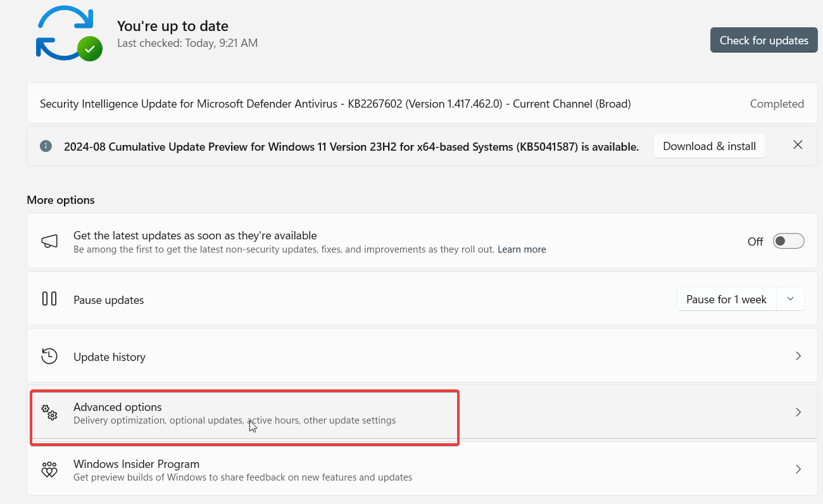Click the Windows Insider Program hearts icon
This screenshot has height=504, width=823.
pos(49,469)
